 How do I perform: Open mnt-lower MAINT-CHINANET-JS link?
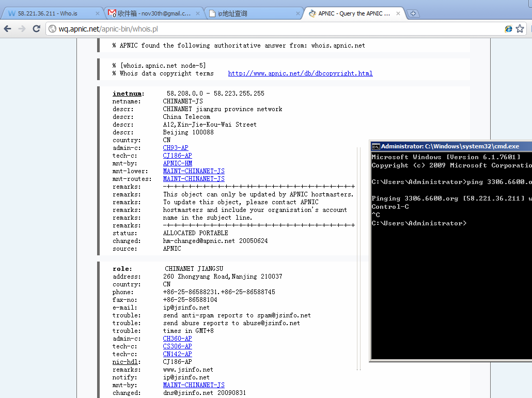[194, 171]
